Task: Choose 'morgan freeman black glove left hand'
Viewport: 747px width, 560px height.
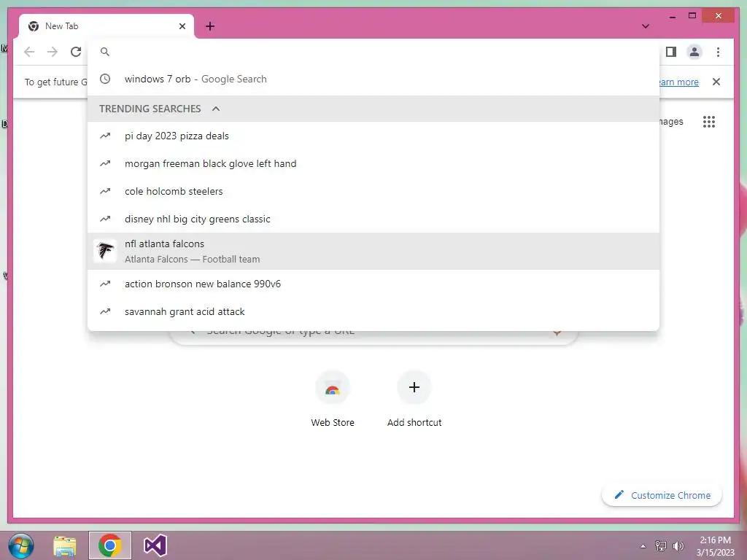Action: pyautogui.click(x=373, y=163)
